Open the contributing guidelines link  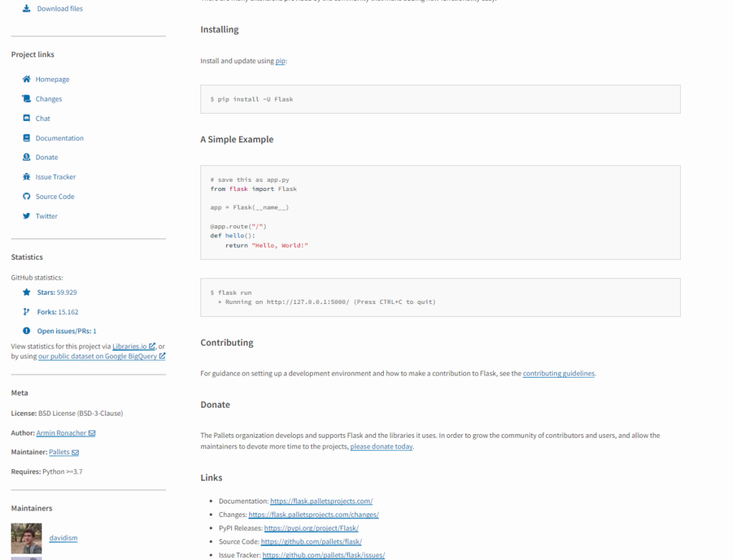(x=558, y=373)
